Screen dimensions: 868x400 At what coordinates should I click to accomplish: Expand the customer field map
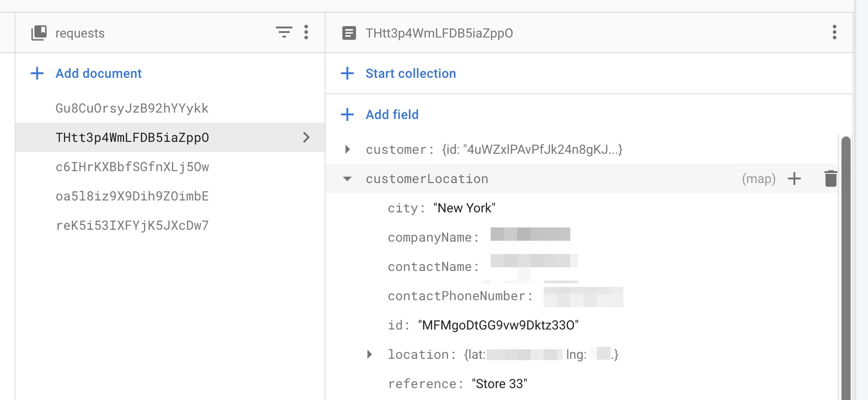[x=348, y=149]
